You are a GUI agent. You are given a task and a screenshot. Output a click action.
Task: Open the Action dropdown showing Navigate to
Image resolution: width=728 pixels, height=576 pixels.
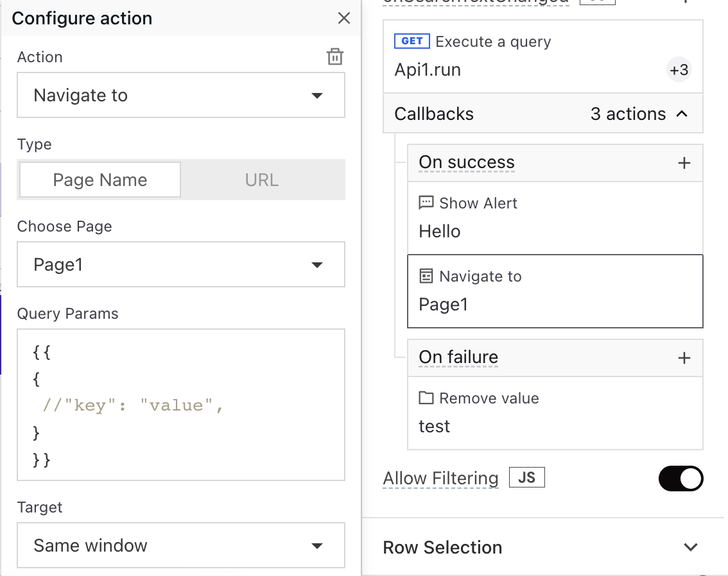pos(181,95)
